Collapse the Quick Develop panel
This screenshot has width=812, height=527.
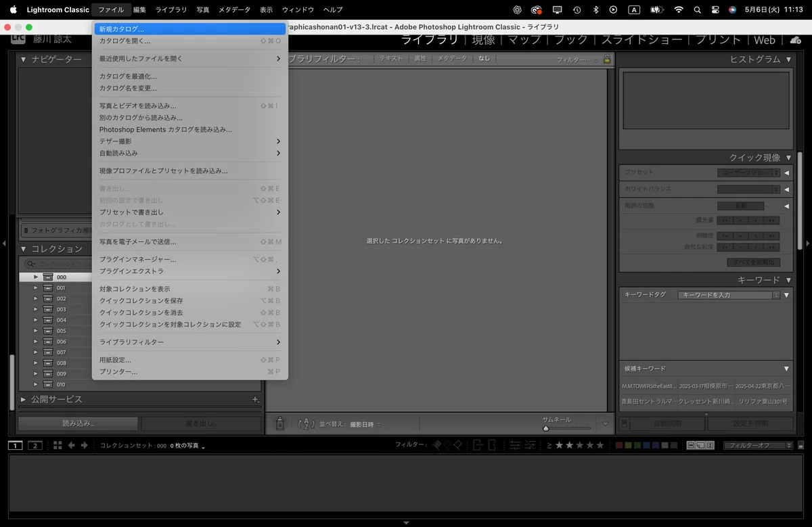tap(788, 158)
